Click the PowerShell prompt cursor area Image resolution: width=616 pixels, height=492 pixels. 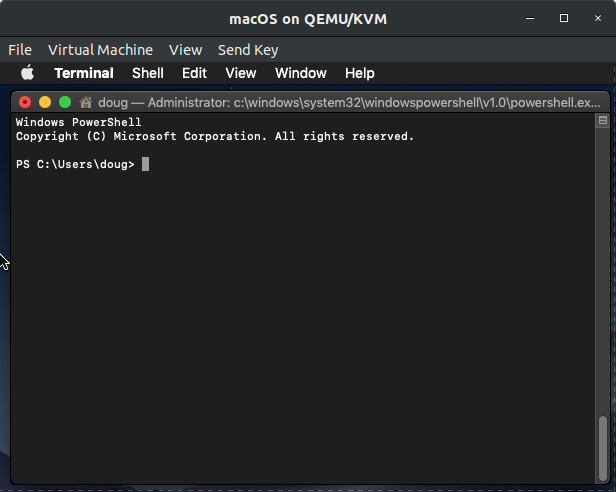tap(145, 164)
